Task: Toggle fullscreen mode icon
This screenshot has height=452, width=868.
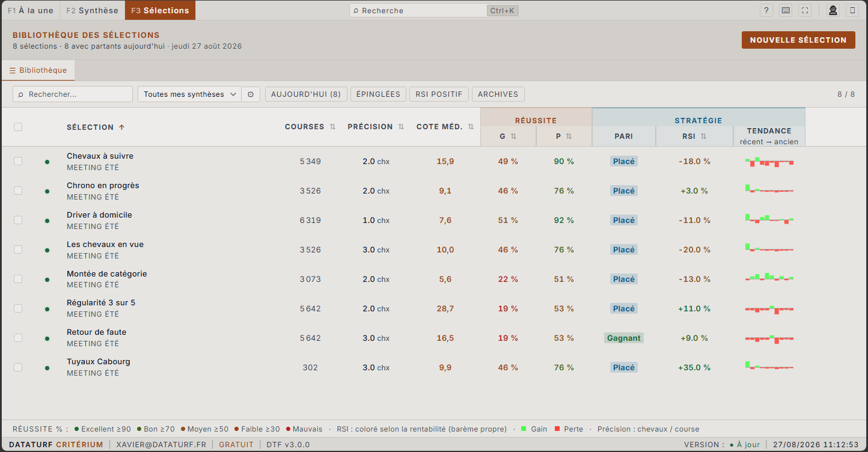Action: 805,10
